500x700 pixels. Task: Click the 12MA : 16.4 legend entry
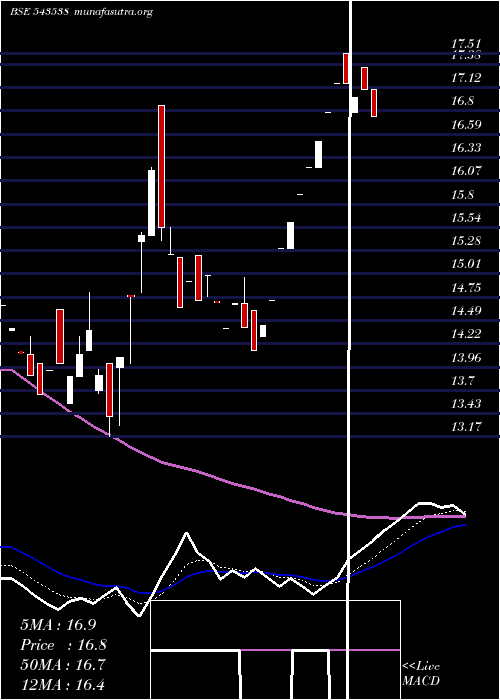(x=63, y=684)
